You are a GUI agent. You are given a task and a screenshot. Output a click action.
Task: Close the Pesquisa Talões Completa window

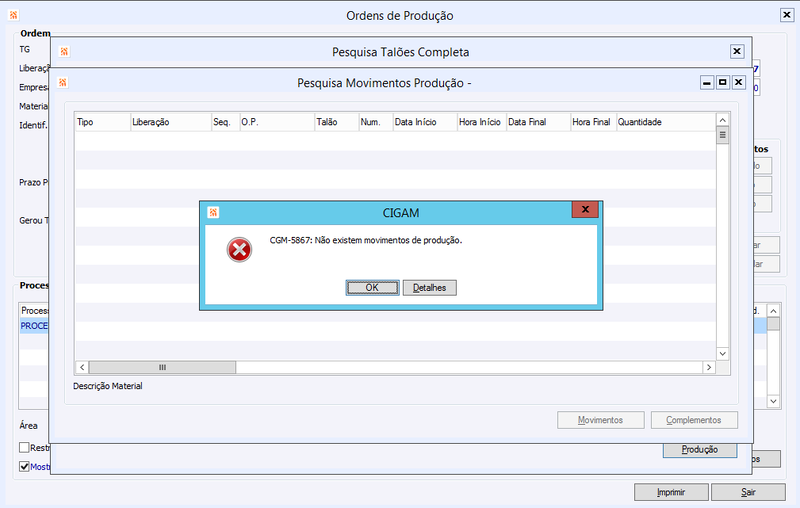click(737, 52)
